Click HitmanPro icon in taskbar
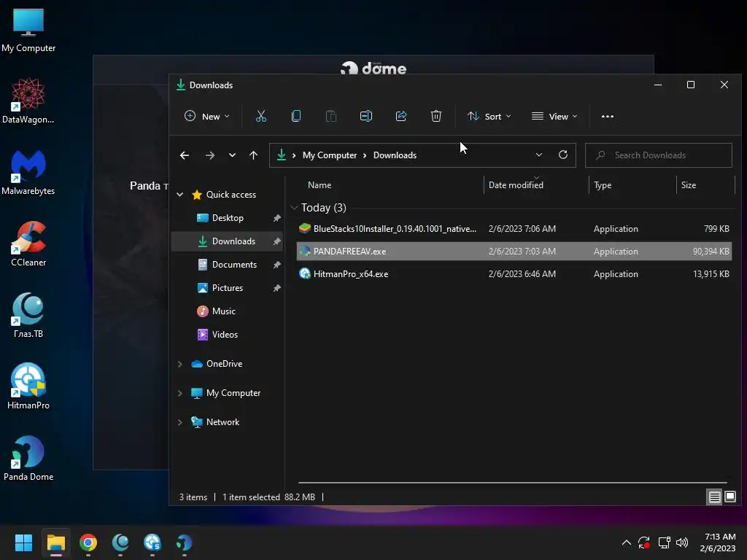Image resolution: width=747 pixels, height=560 pixels. point(152,542)
